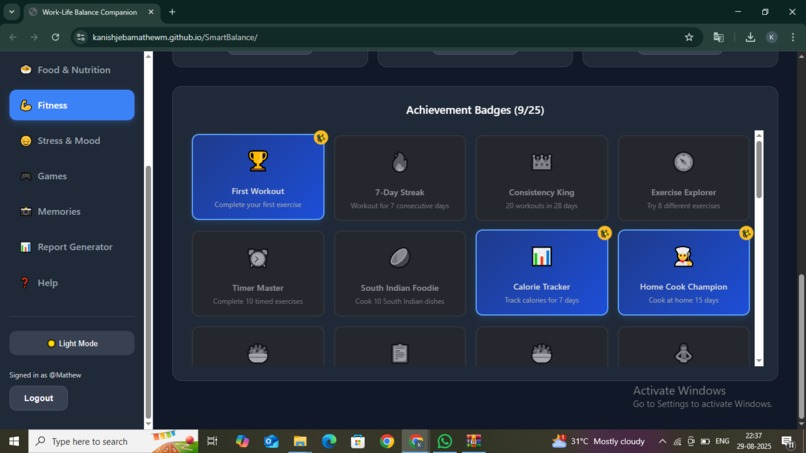Click the badge list scroll up arrow
806x453 pixels.
(x=759, y=135)
